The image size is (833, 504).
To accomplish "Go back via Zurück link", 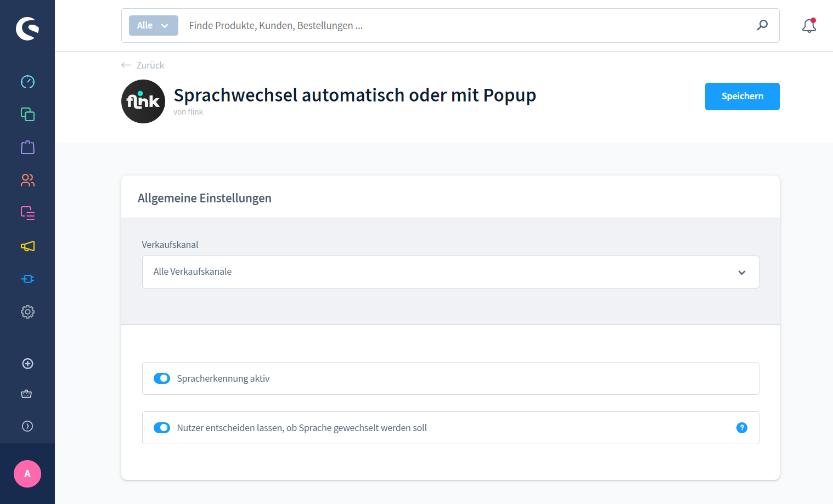I will pos(143,65).
